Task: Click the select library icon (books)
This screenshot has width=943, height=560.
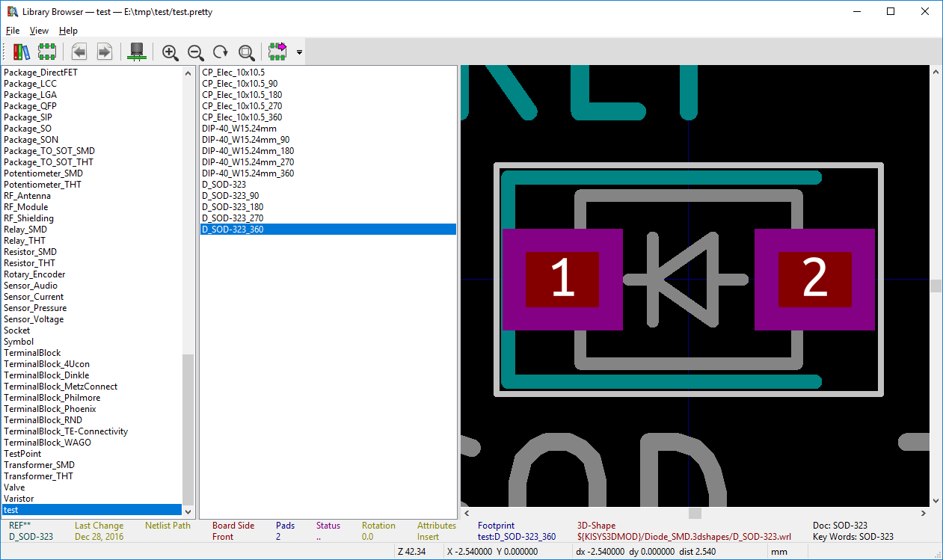Action: click(22, 52)
